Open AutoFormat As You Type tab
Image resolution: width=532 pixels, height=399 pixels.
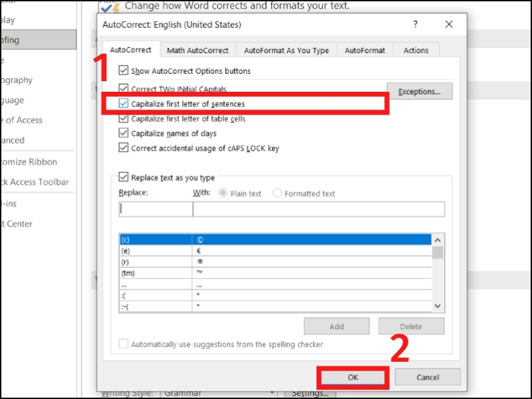pos(287,51)
